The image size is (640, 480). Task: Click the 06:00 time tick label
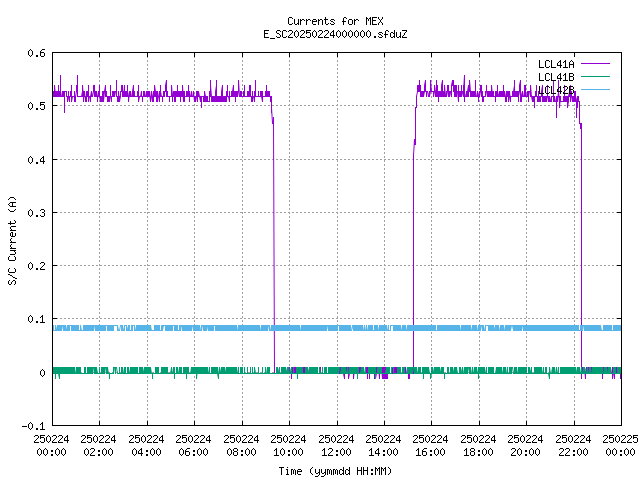tap(193, 452)
